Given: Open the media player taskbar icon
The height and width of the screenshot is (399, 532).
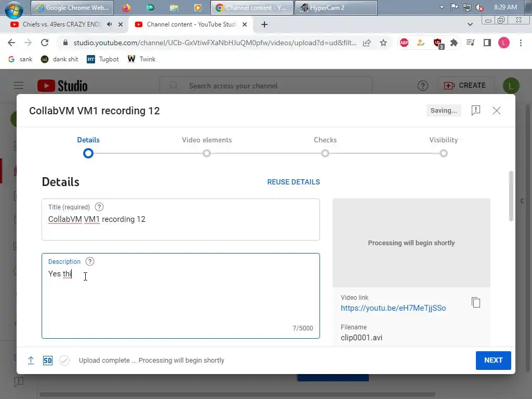Looking at the screenshot, I should pos(198,7).
